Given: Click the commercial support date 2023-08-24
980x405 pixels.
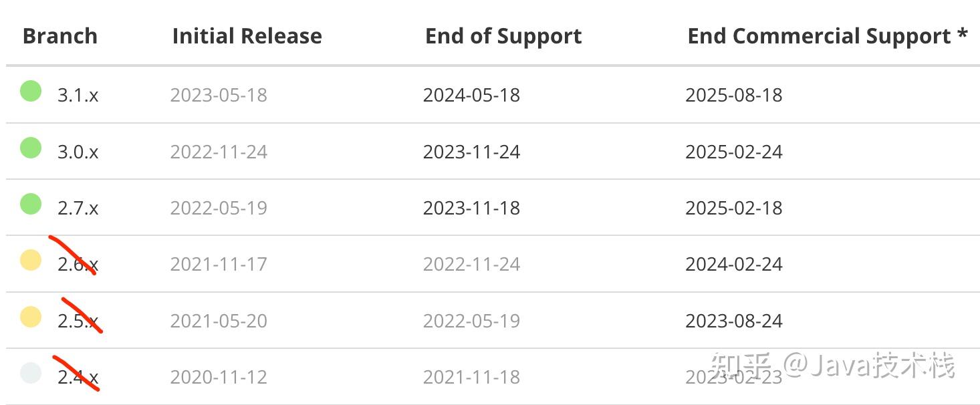Looking at the screenshot, I should (733, 321).
